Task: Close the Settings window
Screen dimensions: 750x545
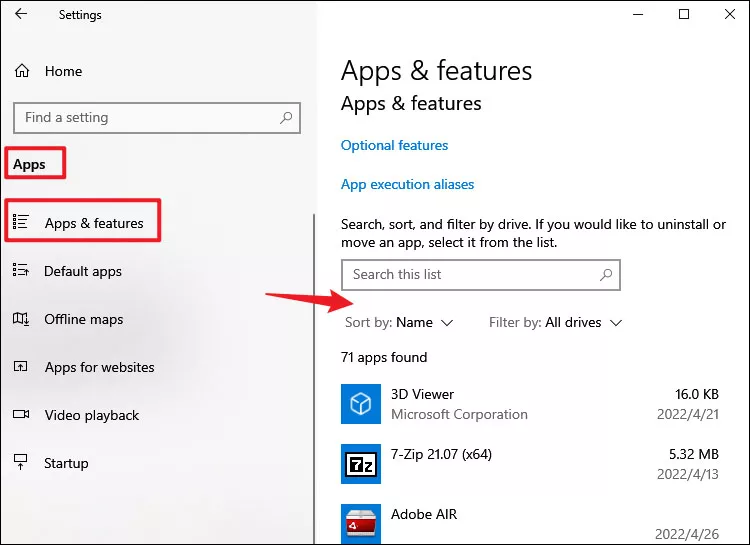Action: pyautogui.click(x=730, y=14)
